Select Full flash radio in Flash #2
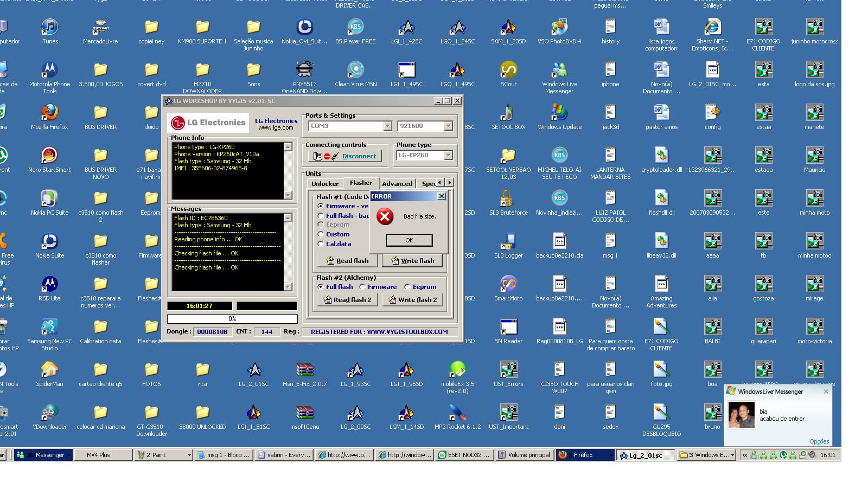Viewport: 868px width, 488px height. (321, 287)
